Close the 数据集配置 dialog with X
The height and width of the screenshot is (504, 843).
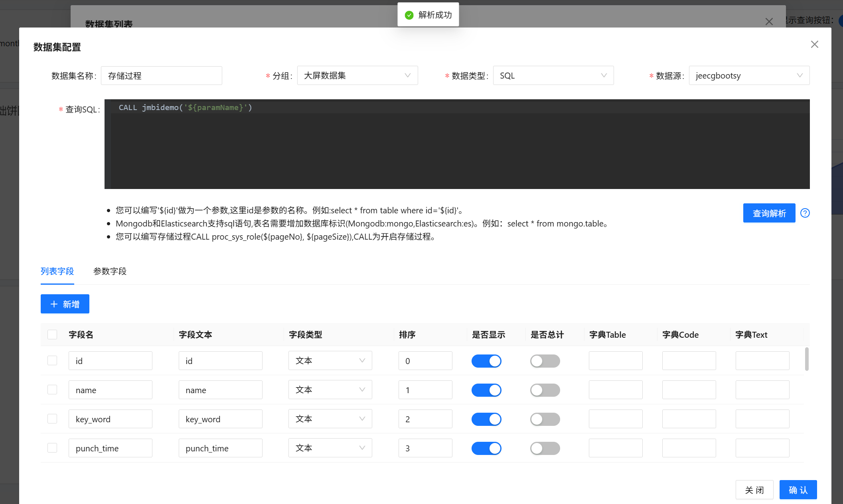[814, 44]
